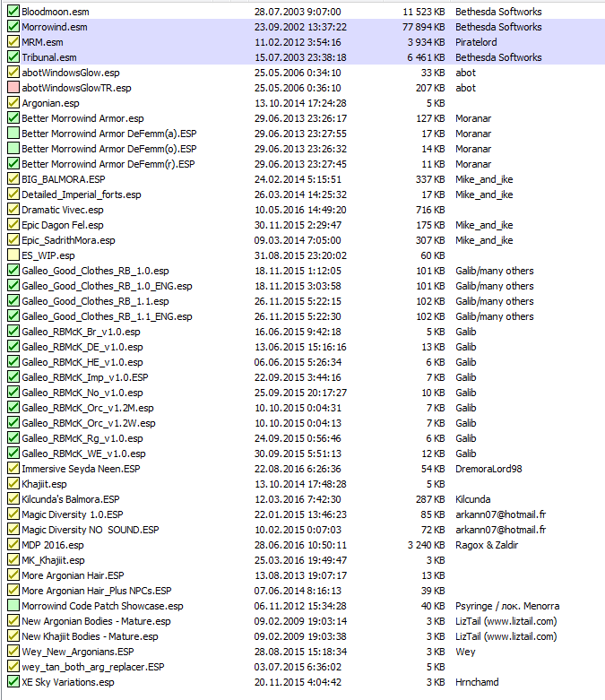
Task: Click author Piratelord in MRM.esm row
Action: coord(476,42)
